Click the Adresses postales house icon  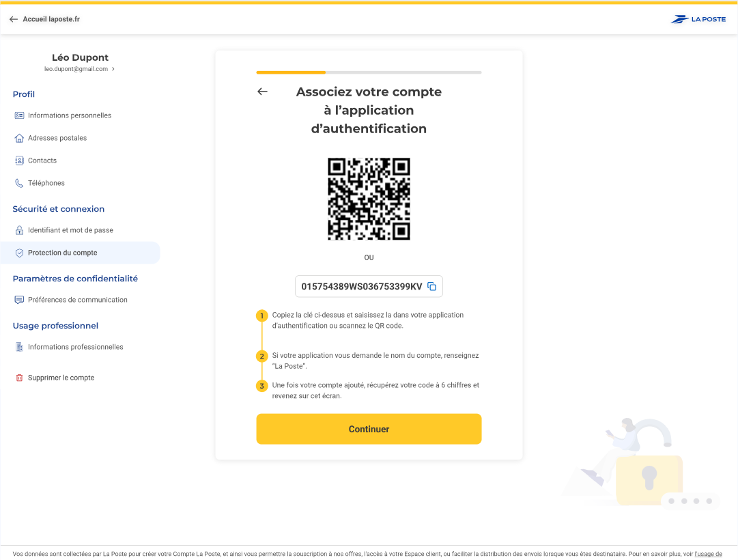(19, 138)
